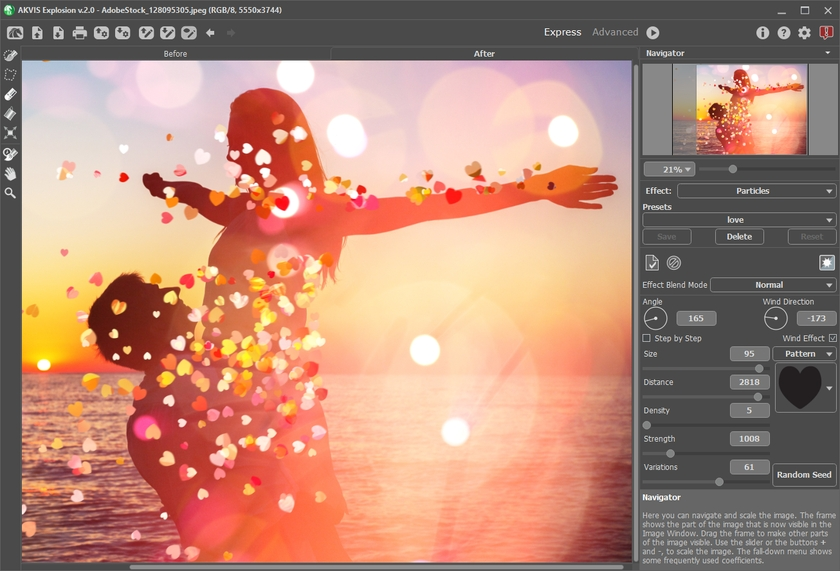Select the Hand tool
840x571 pixels.
click(10, 173)
